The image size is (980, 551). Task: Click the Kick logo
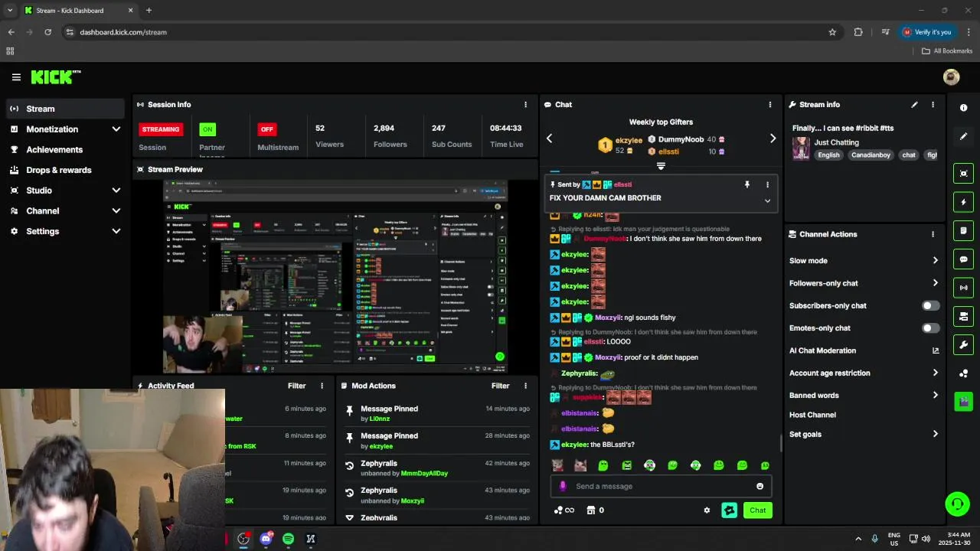(55, 77)
